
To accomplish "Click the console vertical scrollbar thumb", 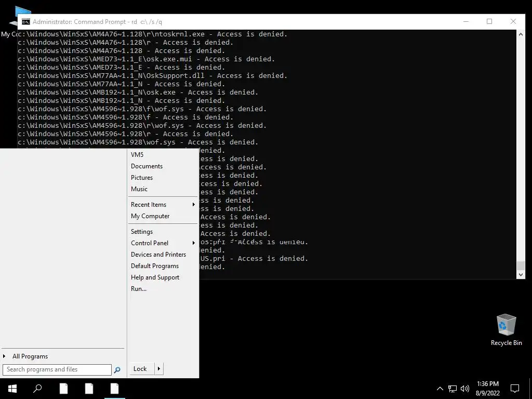I will pyautogui.click(x=521, y=265).
